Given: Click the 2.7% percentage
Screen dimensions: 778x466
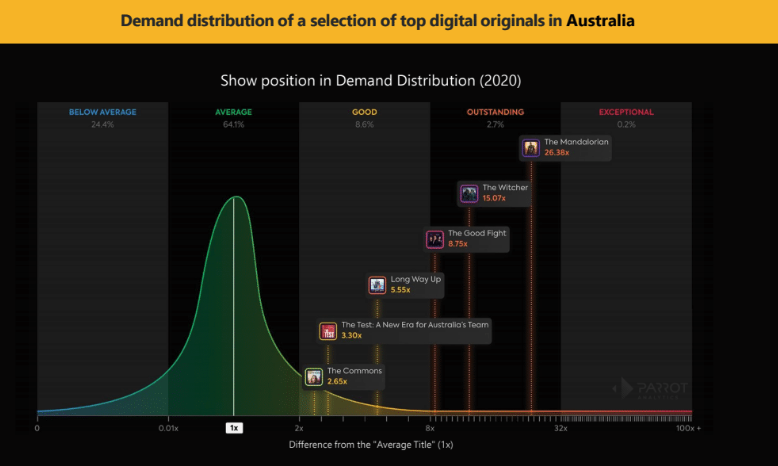Looking at the screenshot, I should pos(495,125).
